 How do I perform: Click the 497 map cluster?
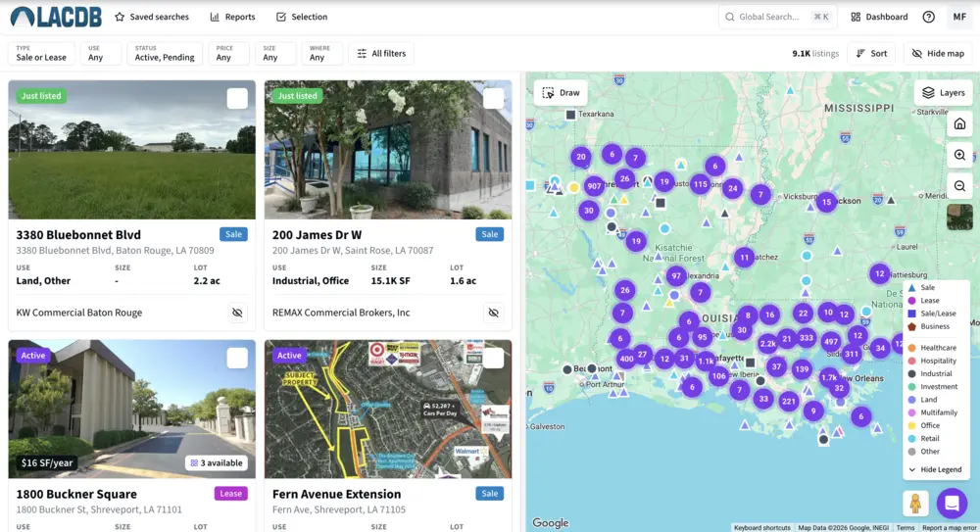coord(831,341)
